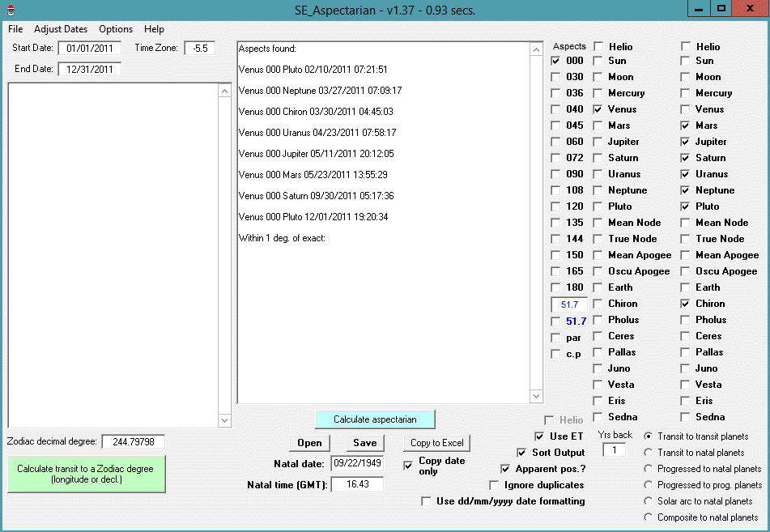Edit the Time Zone field

tap(200, 48)
